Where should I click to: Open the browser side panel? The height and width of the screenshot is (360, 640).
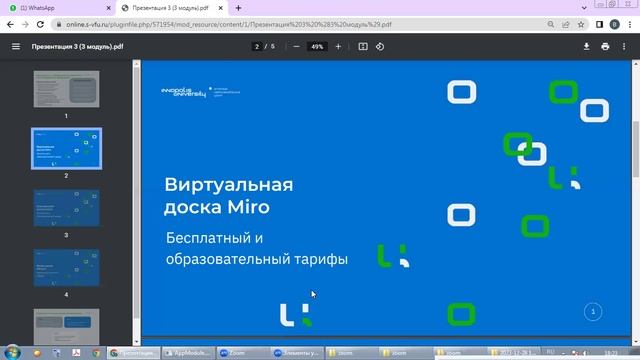point(599,24)
